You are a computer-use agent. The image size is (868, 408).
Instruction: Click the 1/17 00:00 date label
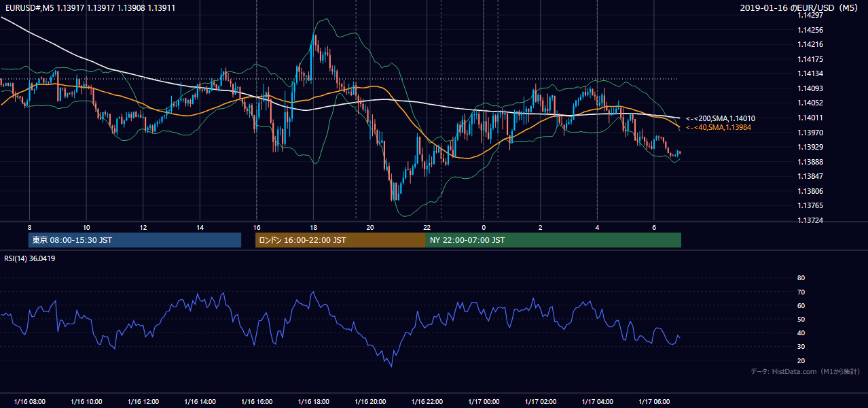tap(484, 401)
